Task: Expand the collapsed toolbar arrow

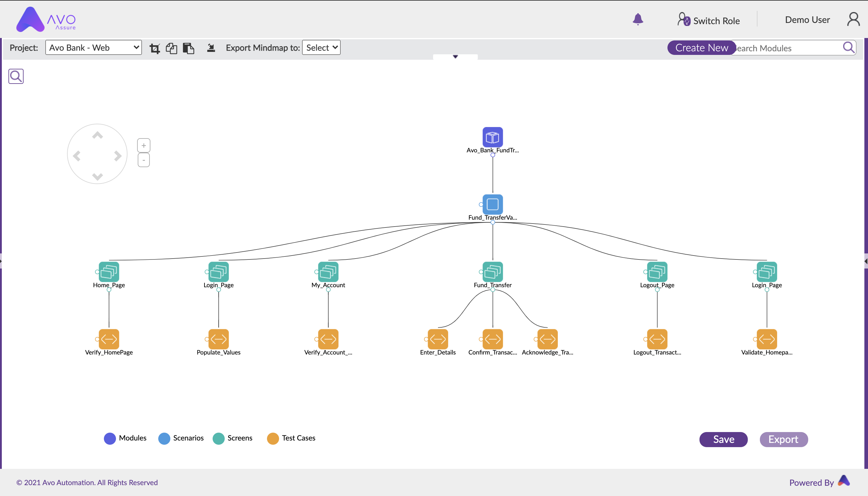Action: (455, 56)
